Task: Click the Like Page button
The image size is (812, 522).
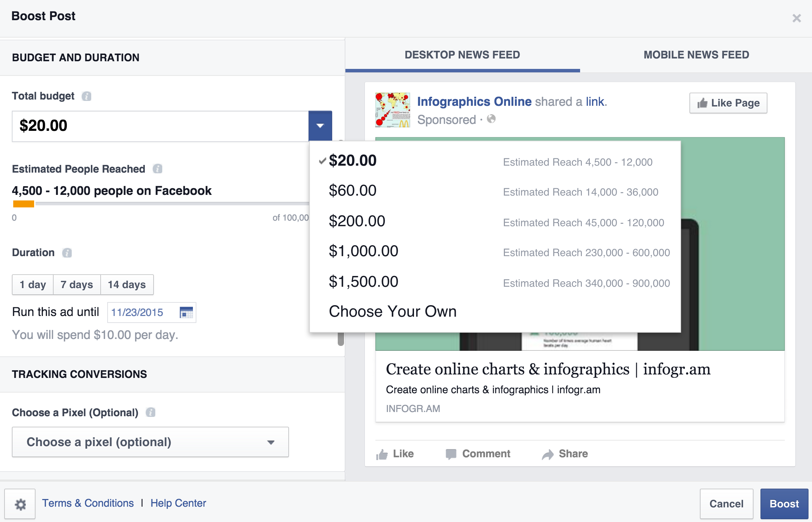Action: pos(728,103)
